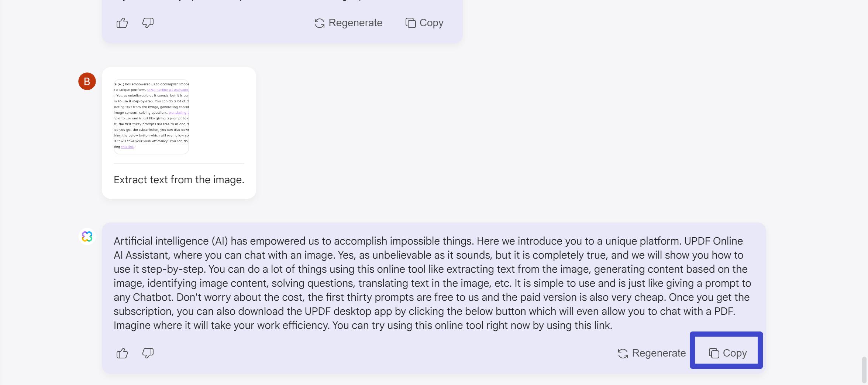Image resolution: width=868 pixels, height=385 pixels.
Task: Click the vertical scrollbar thumb
Action: [864, 369]
